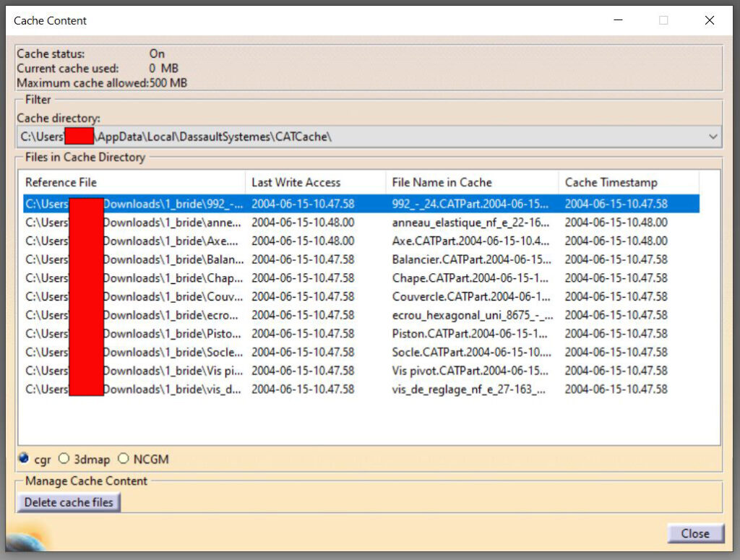Select the cgr radio button
740x560 pixels.
pyautogui.click(x=24, y=459)
